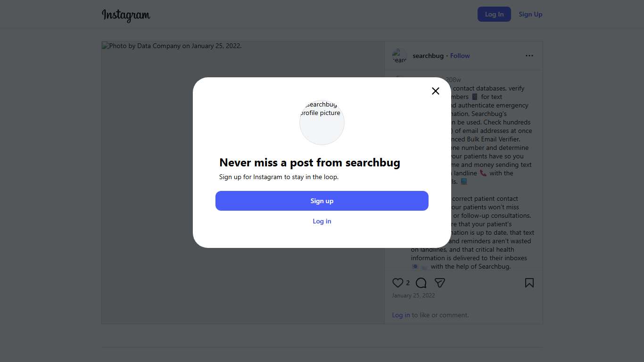Viewport: 644px width, 362px height.
Task: Click the heart icon to like the post
Action: [398, 283]
